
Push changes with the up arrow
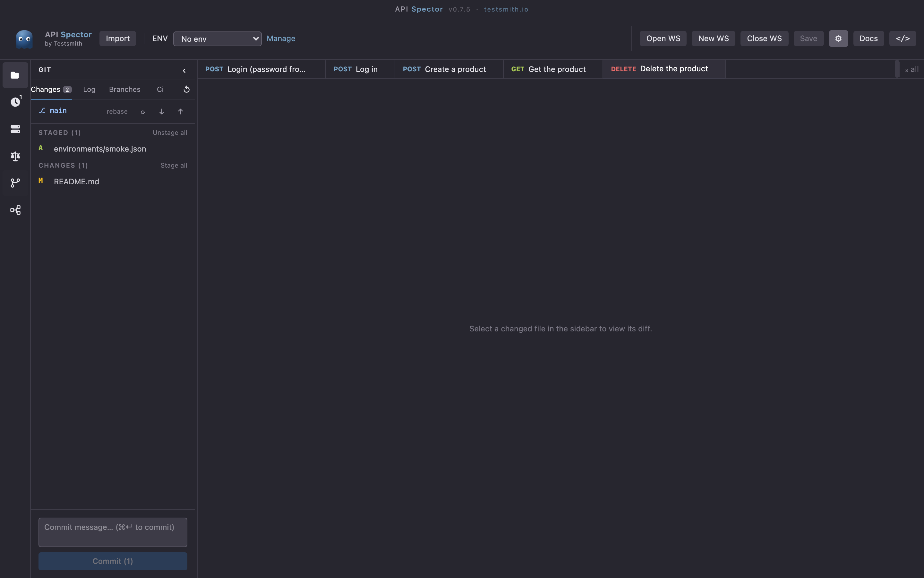tap(181, 112)
